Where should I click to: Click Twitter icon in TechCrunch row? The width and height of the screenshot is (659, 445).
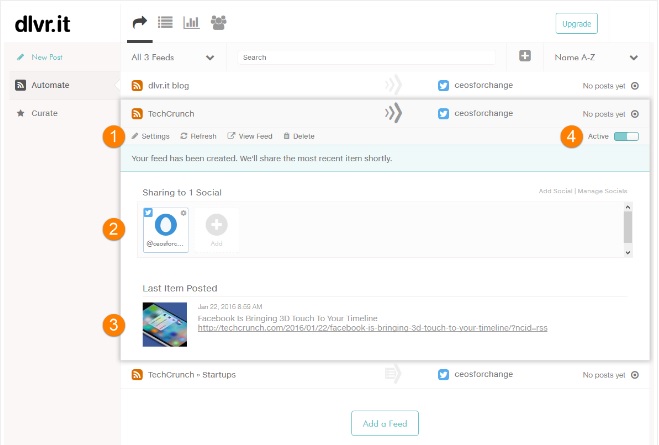(x=443, y=113)
